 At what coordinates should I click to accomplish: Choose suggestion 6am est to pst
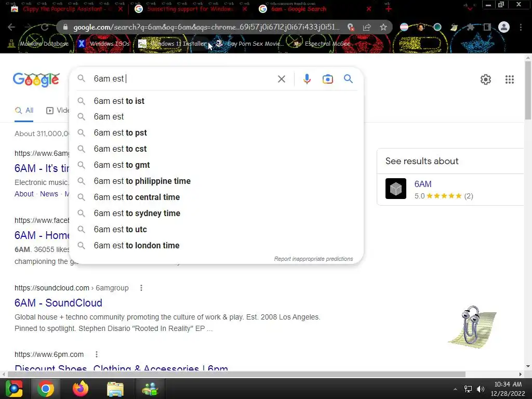pyautogui.click(x=217, y=132)
